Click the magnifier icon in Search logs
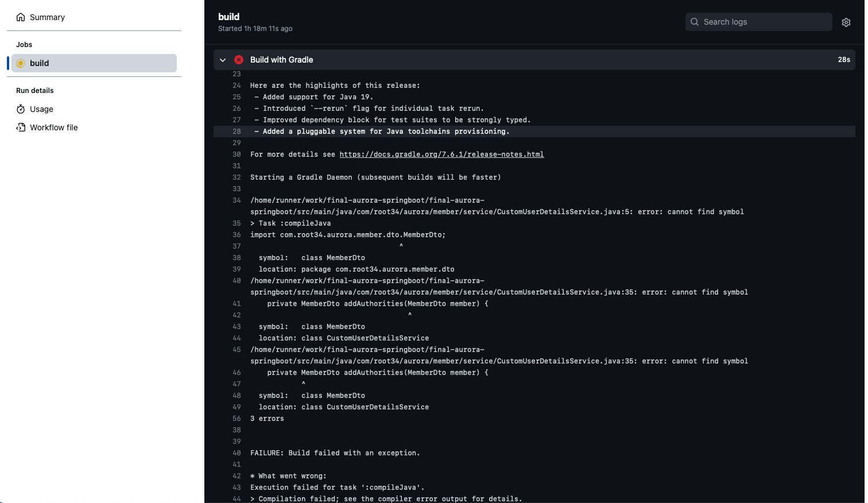This screenshot has height=503, width=868. point(695,22)
